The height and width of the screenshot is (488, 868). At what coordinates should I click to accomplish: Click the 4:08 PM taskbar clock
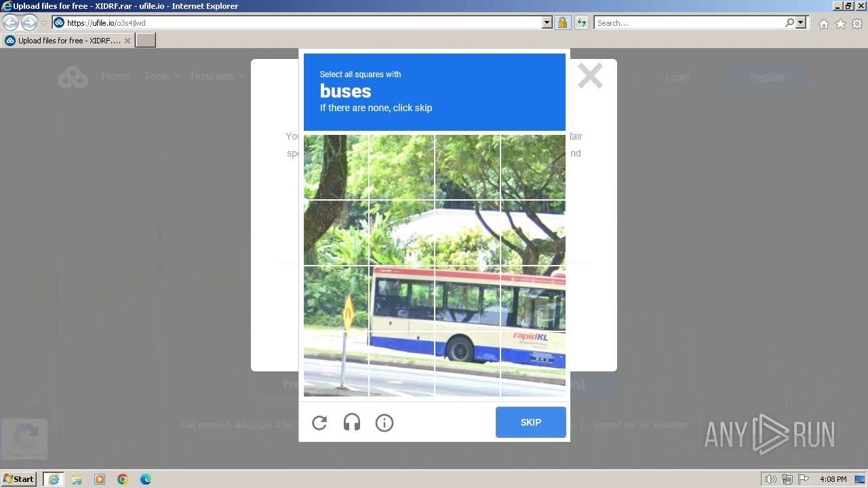tap(833, 479)
